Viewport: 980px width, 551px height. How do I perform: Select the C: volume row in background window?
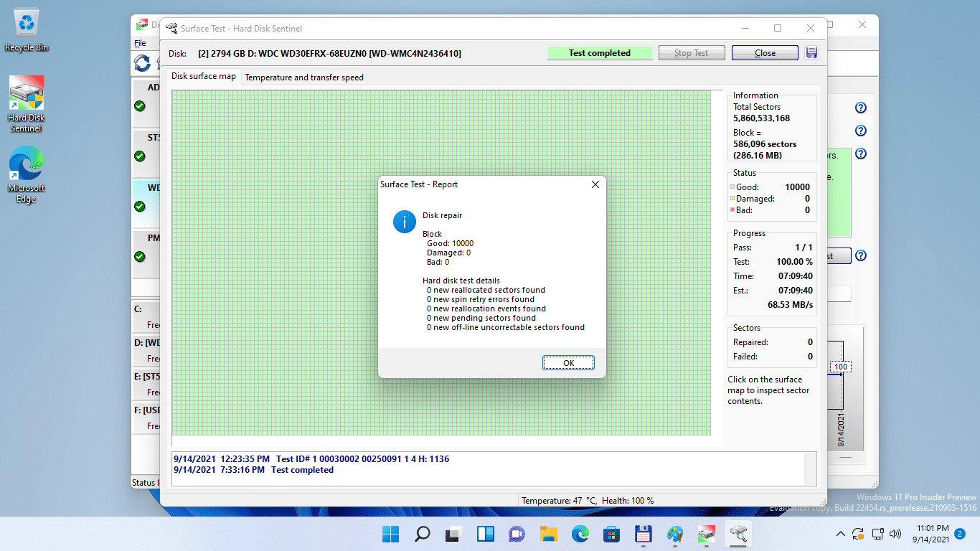[145, 316]
